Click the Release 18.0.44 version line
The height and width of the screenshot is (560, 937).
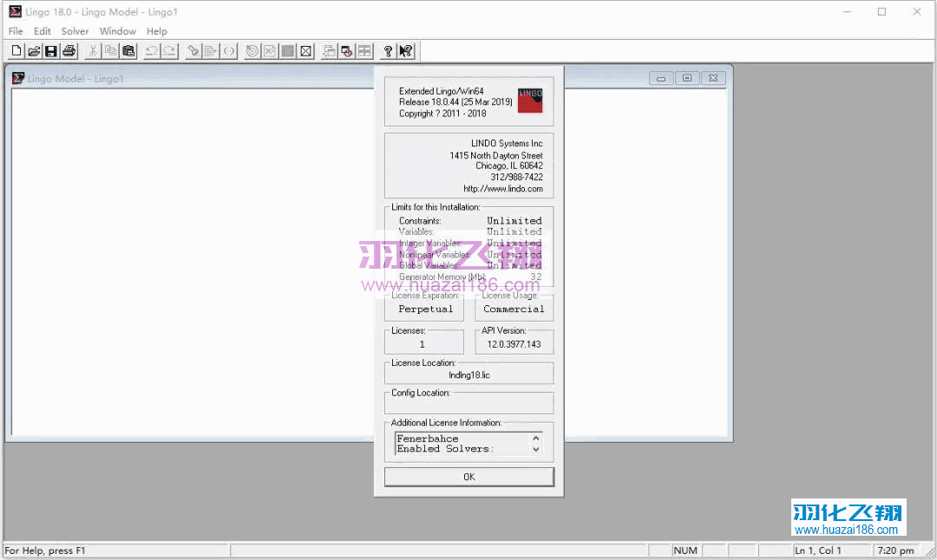[x=455, y=102]
